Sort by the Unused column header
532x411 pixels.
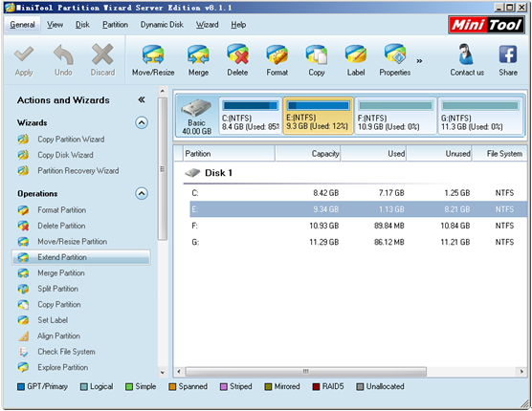coord(439,154)
